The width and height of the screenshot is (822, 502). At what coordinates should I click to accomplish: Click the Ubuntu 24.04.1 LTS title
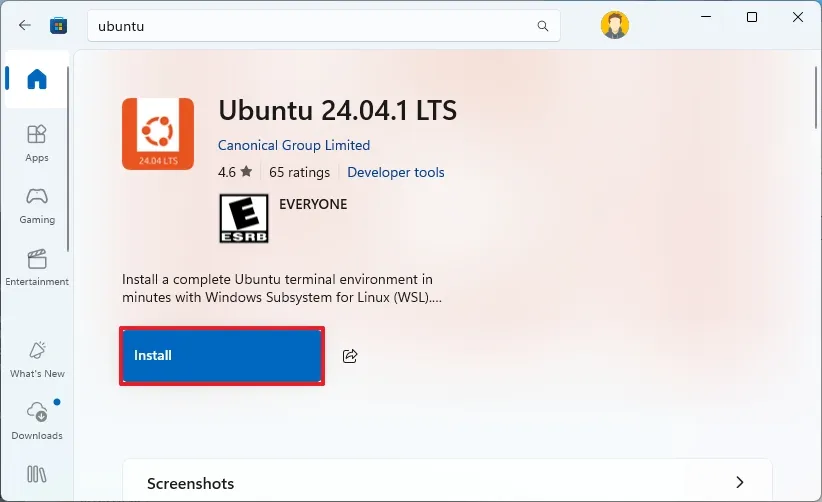(x=338, y=111)
